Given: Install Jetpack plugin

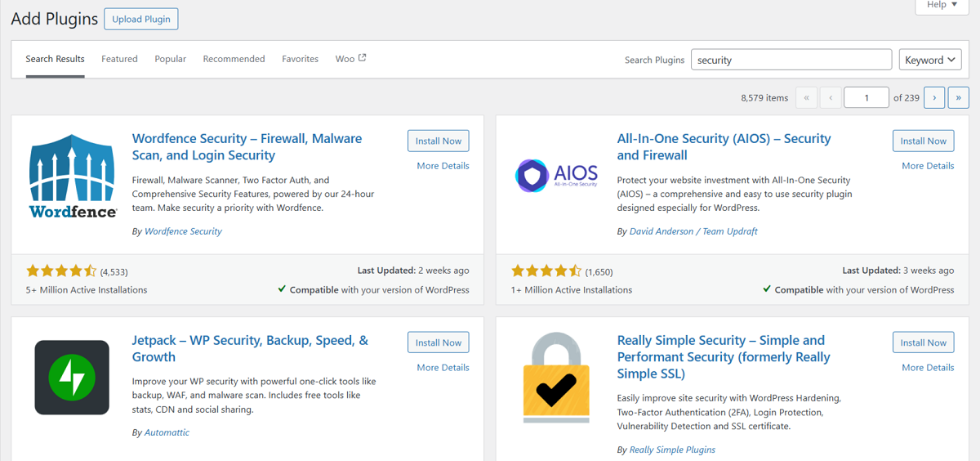Looking at the screenshot, I should tap(439, 342).
